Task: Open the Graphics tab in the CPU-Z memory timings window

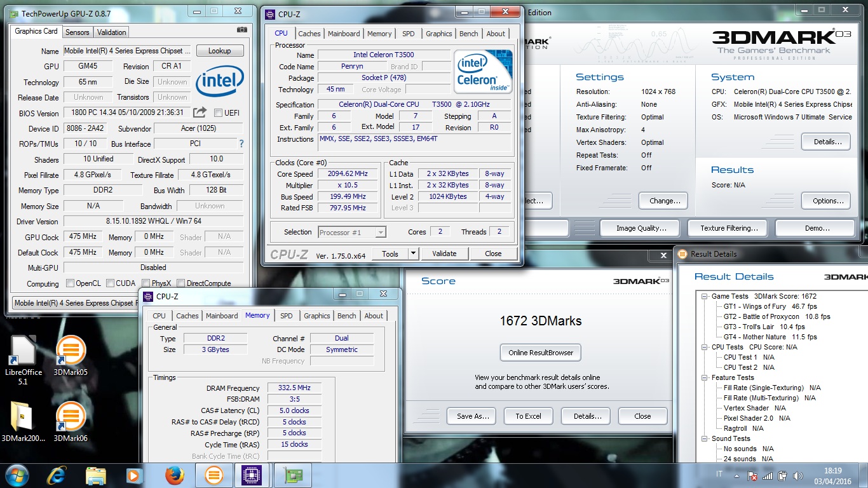Action: click(x=317, y=316)
